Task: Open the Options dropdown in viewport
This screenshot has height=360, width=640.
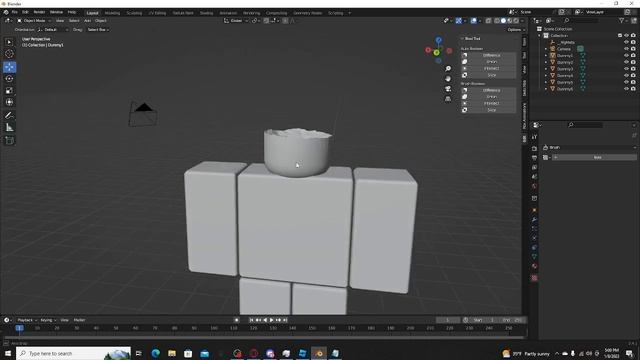Action: click(515, 30)
